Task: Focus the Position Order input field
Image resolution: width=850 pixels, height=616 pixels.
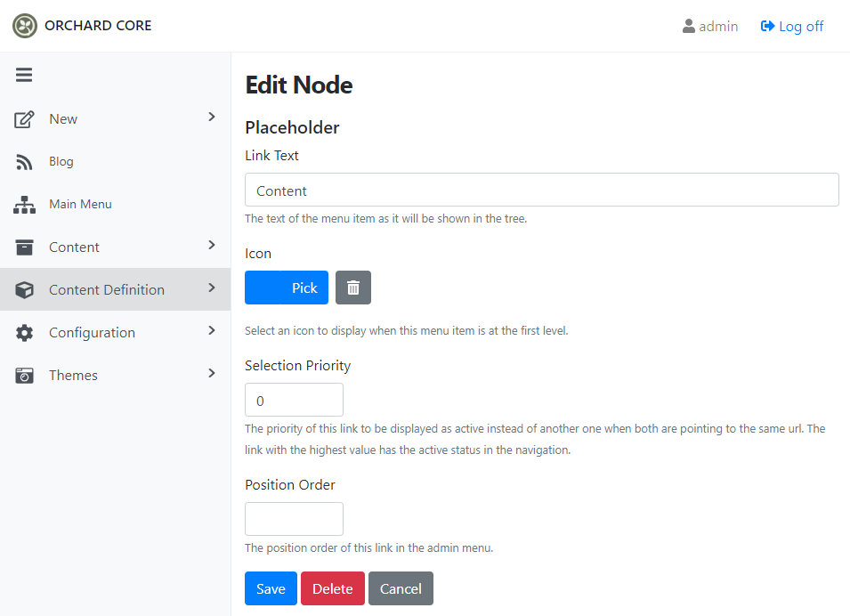Action: 294,519
